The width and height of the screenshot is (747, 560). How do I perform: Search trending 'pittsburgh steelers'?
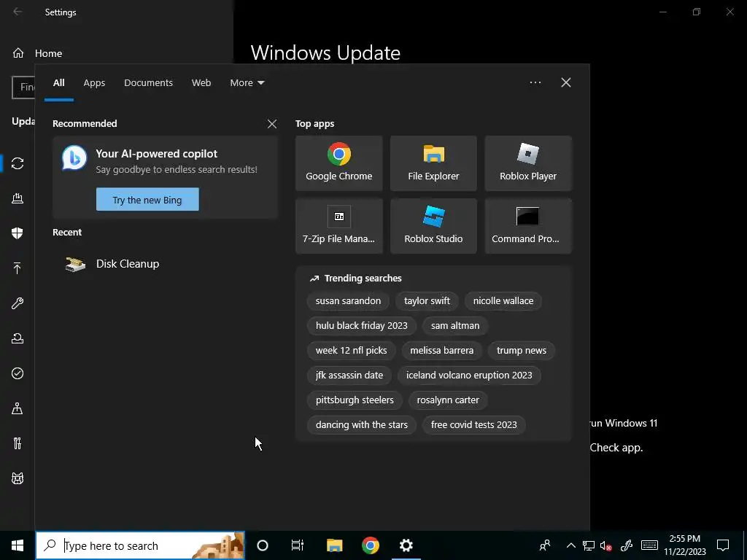[355, 400]
